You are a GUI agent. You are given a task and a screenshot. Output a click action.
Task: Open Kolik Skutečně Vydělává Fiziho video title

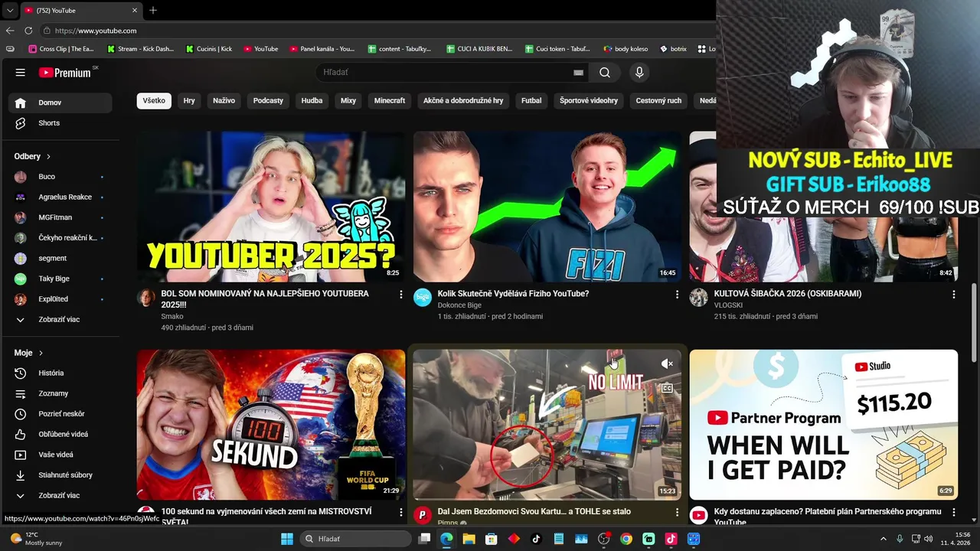(x=513, y=294)
